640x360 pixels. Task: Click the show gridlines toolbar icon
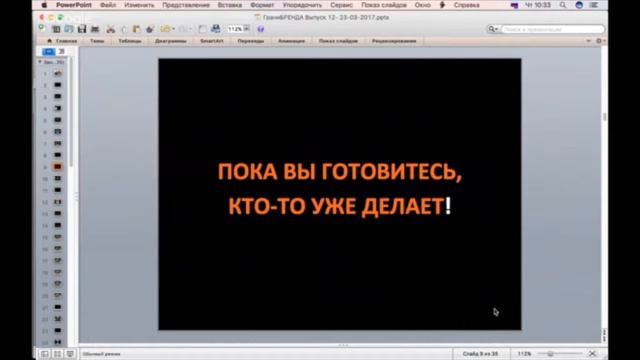point(202,29)
